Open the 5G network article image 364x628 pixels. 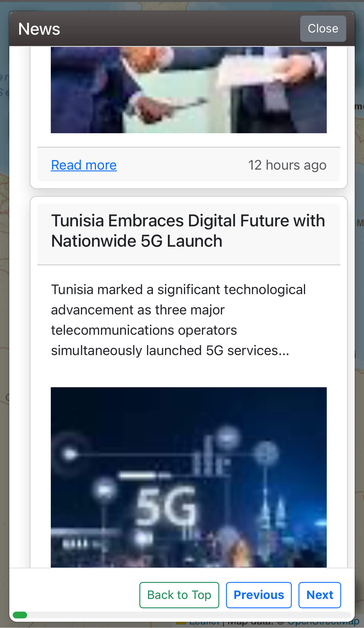188,477
